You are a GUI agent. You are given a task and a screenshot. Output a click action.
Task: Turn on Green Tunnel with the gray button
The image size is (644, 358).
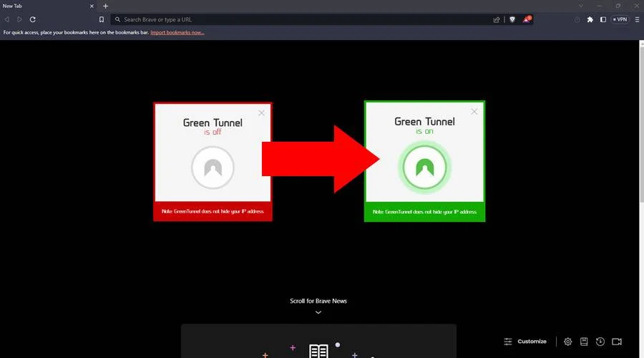(x=213, y=168)
